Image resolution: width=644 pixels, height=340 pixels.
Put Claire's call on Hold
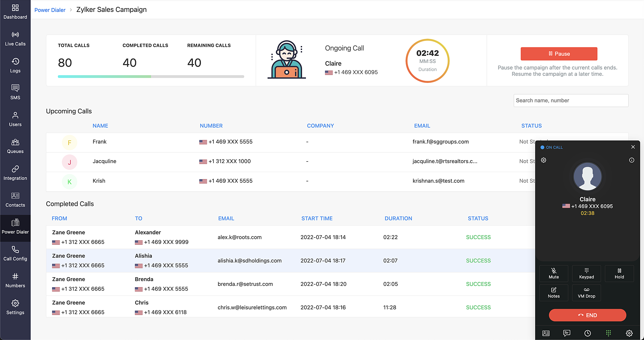[x=619, y=273]
